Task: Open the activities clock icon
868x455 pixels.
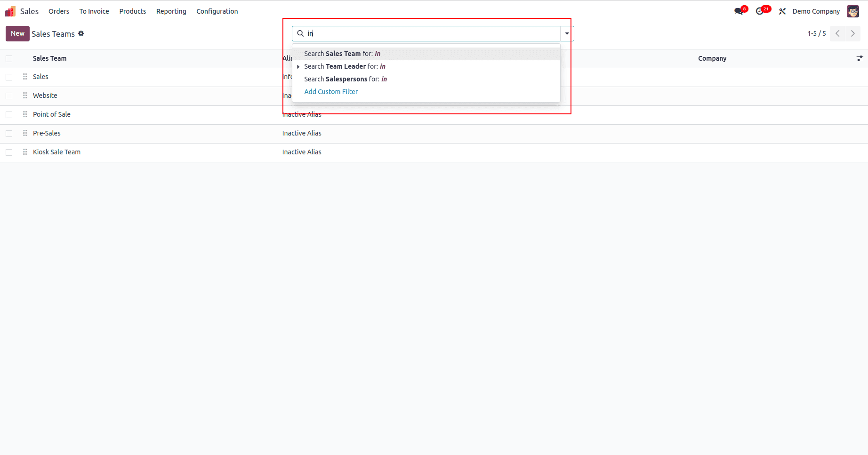Action: (760, 11)
